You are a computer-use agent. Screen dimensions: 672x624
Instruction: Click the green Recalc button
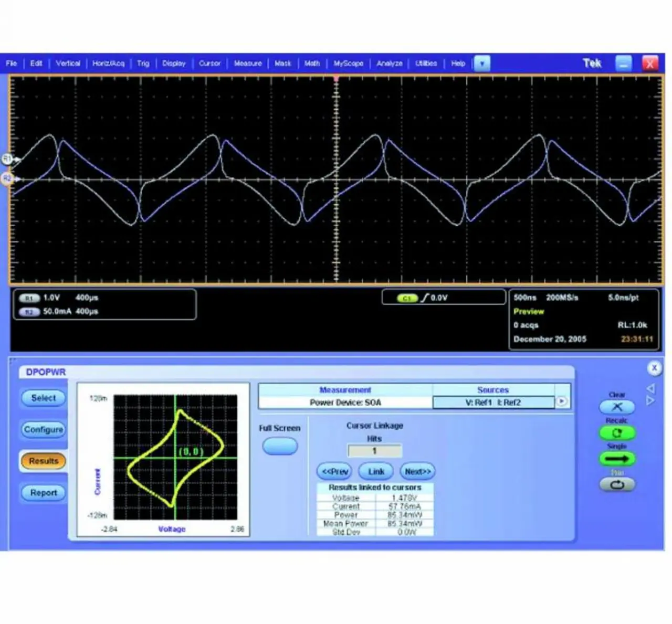click(617, 433)
